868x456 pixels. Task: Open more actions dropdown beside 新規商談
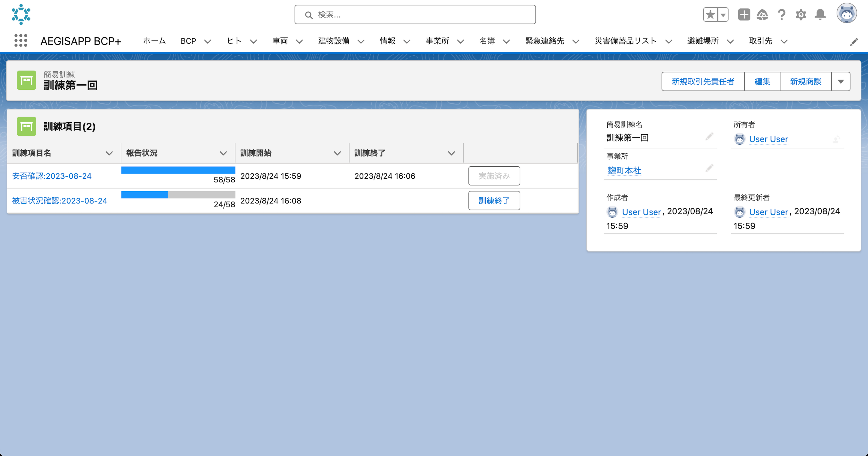(x=840, y=81)
